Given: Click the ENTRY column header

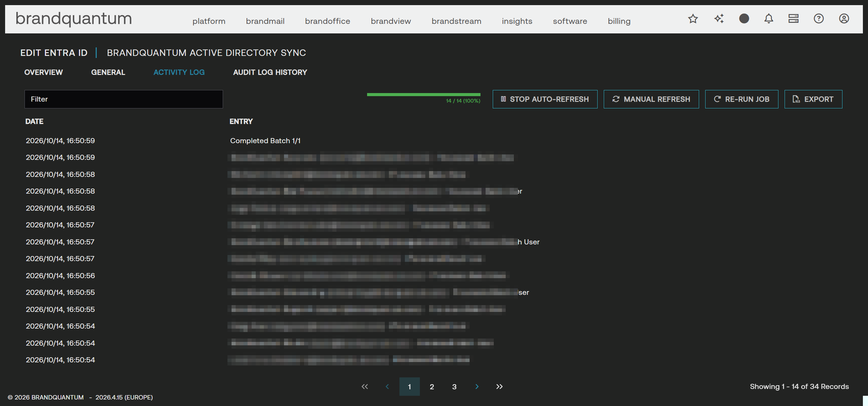Looking at the screenshot, I should [x=241, y=121].
